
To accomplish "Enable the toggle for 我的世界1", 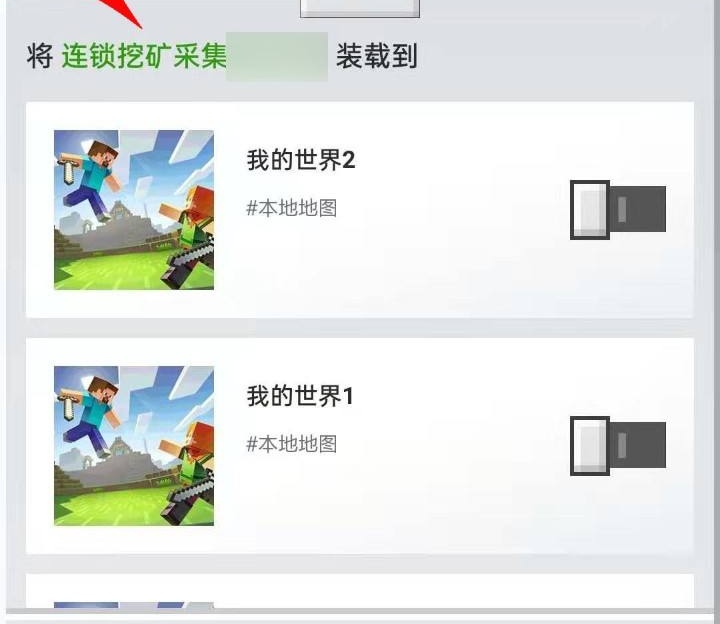I will click(x=618, y=445).
